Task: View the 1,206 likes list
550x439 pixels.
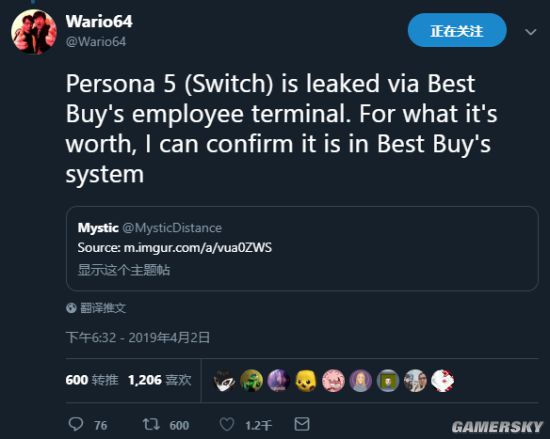Action: click(x=160, y=380)
